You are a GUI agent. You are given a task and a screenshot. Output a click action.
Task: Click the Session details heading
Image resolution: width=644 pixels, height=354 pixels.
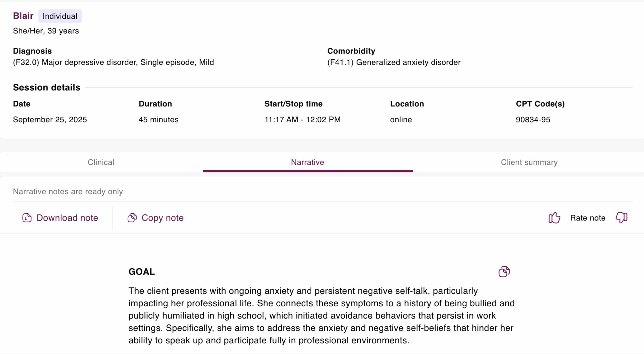click(47, 88)
